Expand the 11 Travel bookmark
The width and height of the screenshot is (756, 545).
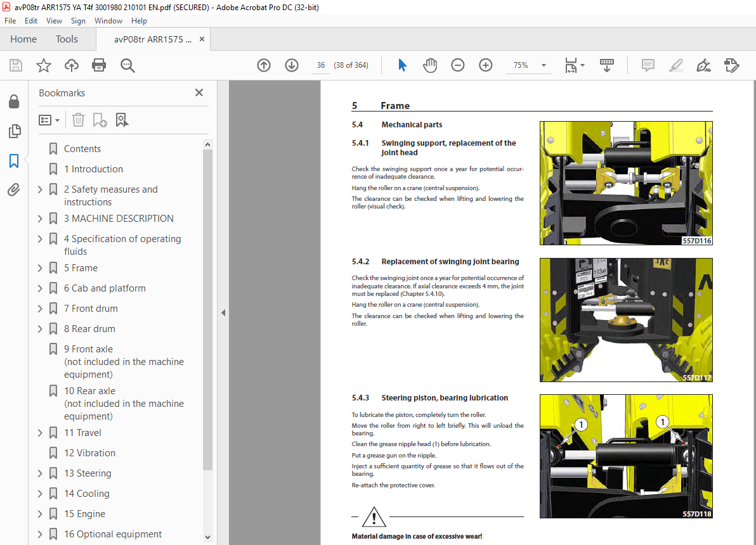40,433
